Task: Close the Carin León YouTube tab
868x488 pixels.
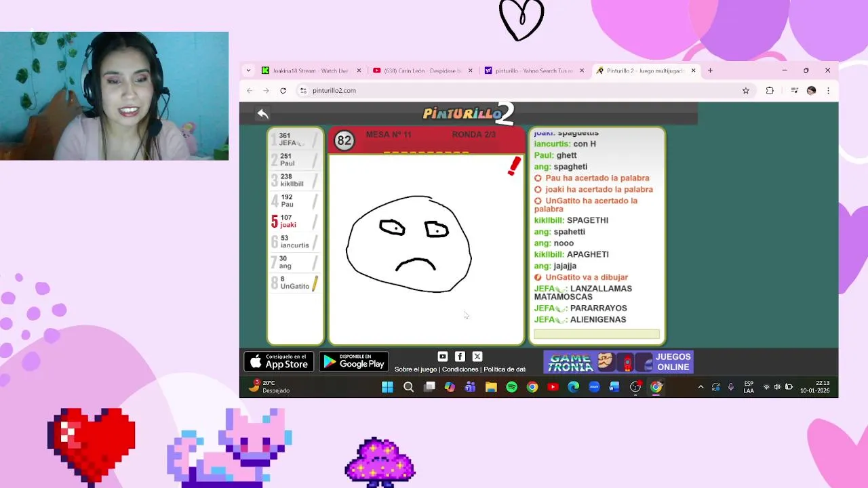Action: tap(470, 70)
